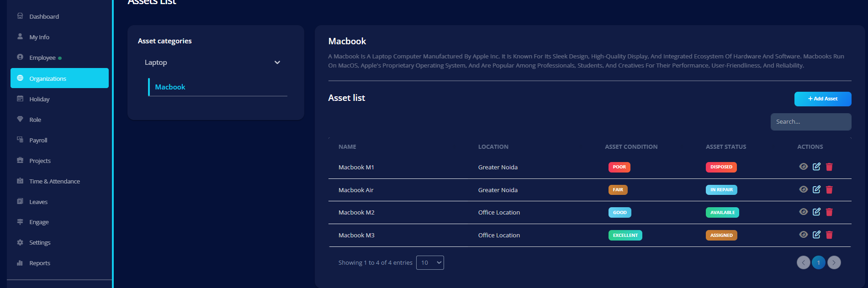The height and width of the screenshot is (288, 868).
Task: Click the Macbook M3 name cell
Action: pos(356,236)
